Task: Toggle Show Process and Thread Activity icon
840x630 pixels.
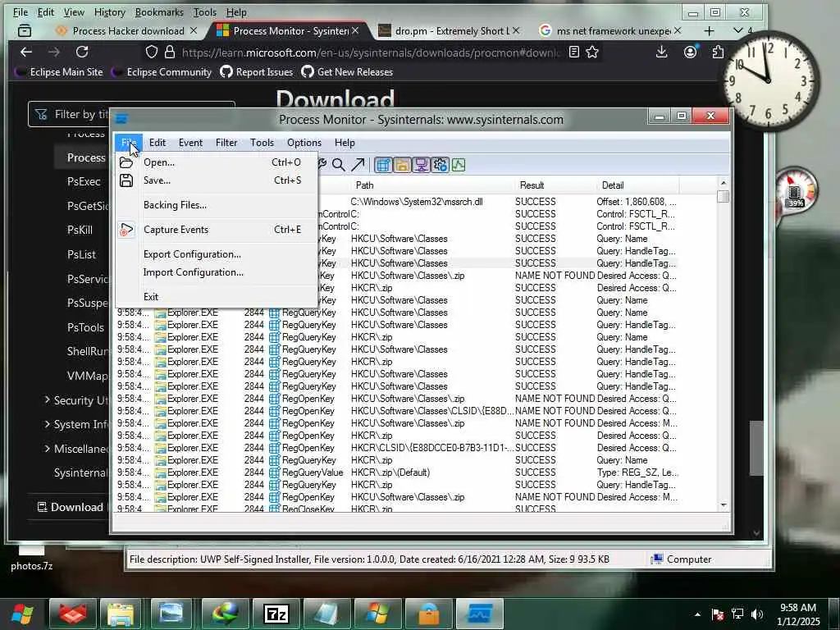Action: [440, 165]
